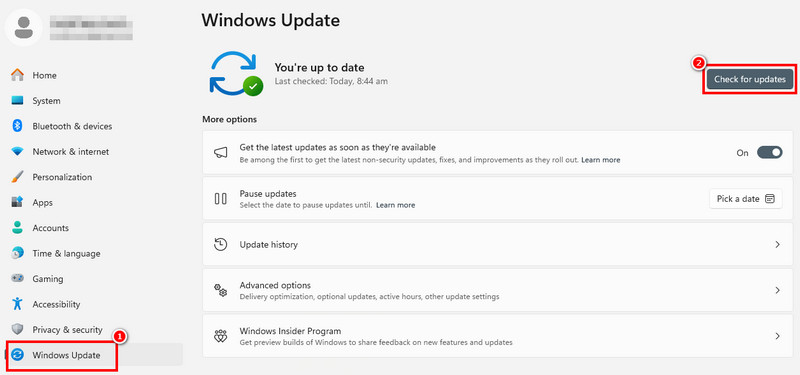The width and height of the screenshot is (800, 375).
Task: Click the Gaming controller icon
Action: [18, 279]
